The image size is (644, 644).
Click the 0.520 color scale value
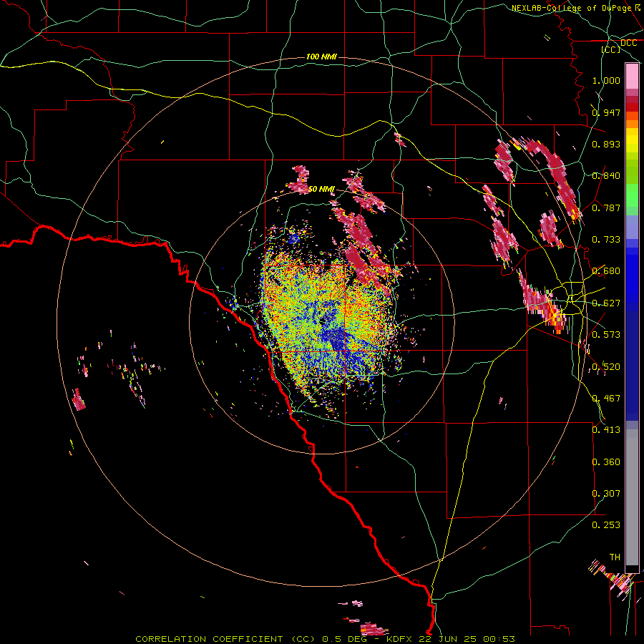click(606, 367)
